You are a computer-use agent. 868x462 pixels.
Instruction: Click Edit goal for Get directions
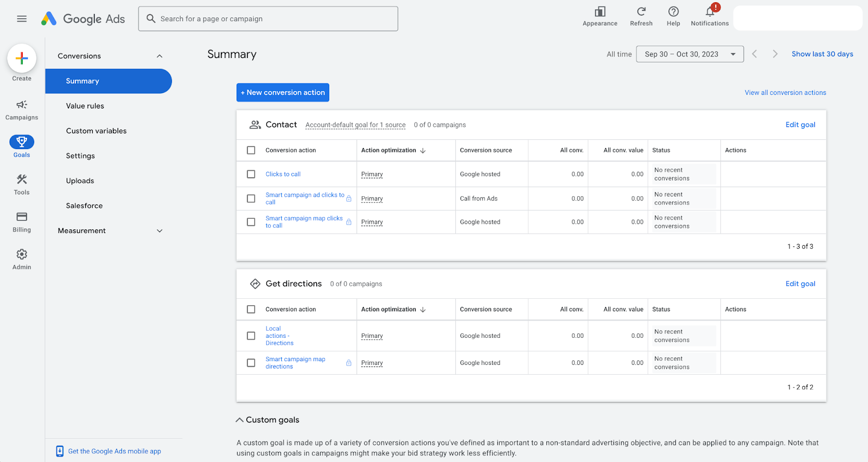click(800, 284)
